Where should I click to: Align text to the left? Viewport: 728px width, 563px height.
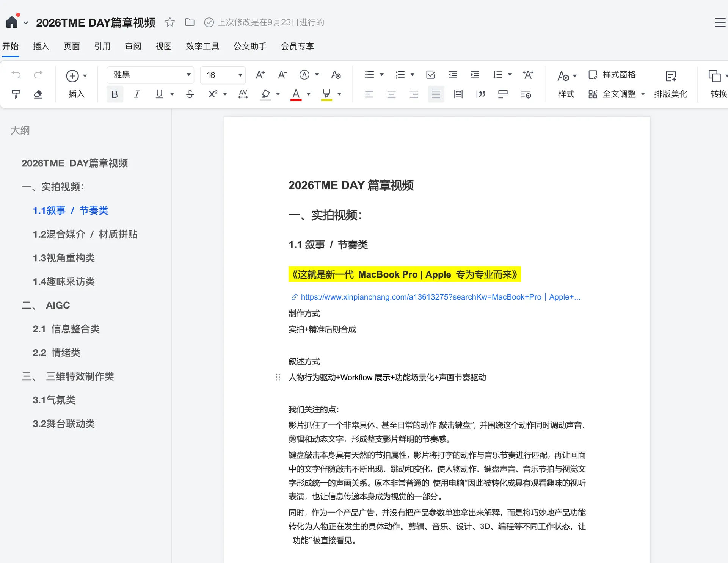coord(369,94)
